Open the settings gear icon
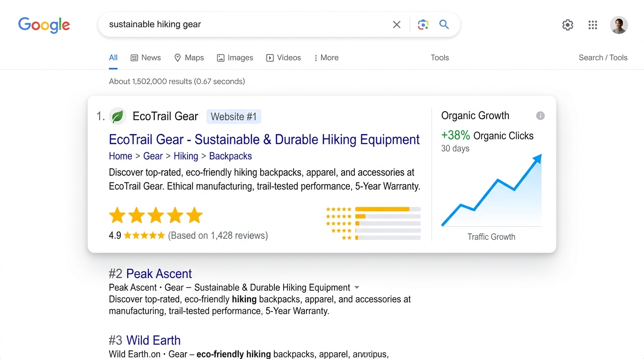This screenshot has height=359, width=644. click(568, 25)
